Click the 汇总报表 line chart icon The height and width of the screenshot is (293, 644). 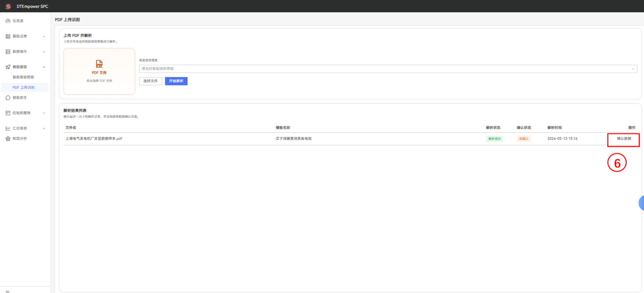pos(8,128)
